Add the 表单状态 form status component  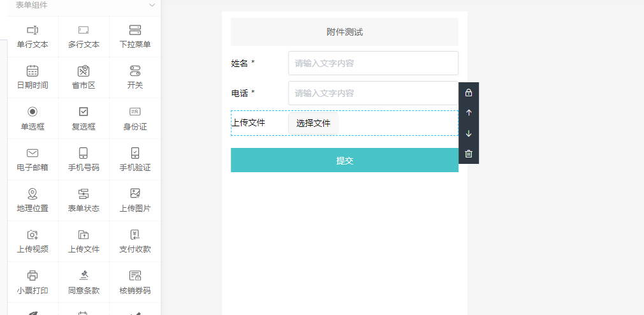[84, 200]
